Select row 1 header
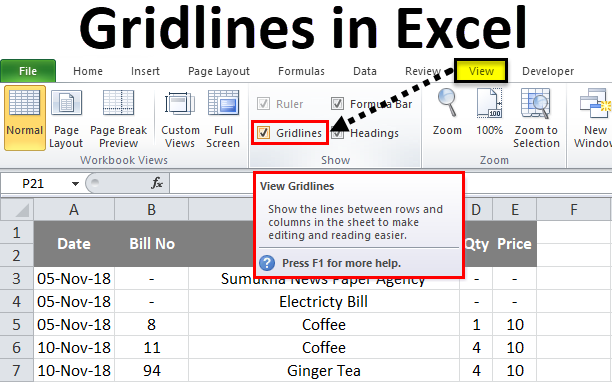This screenshot has width=612, height=382. tap(17, 233)
